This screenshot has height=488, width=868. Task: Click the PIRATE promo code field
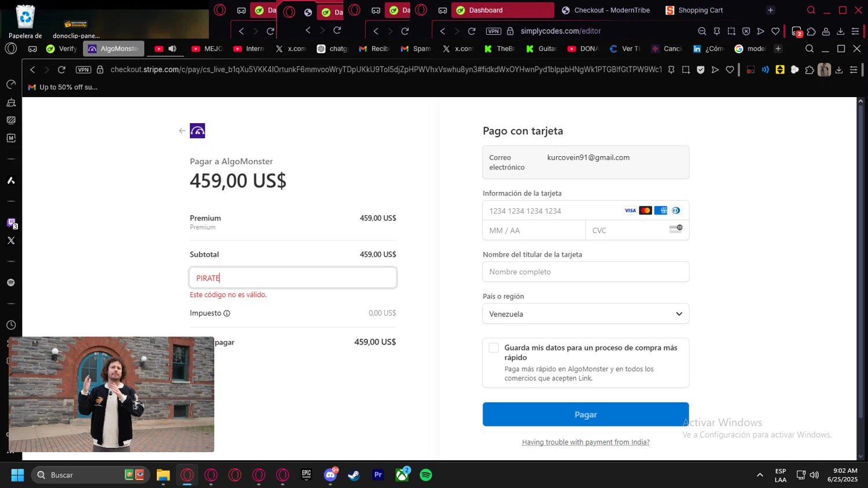[x=293, y=278]
